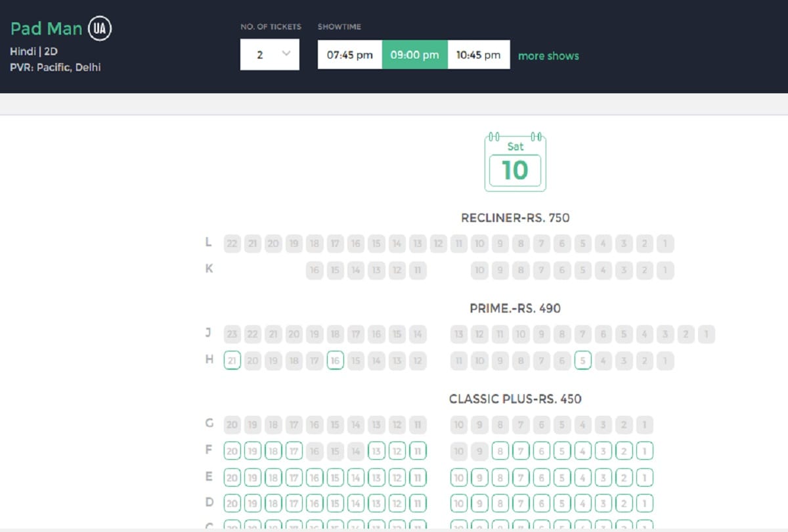
Task: Pick seat E1 in Classic Plus
Action: [644, 477]
